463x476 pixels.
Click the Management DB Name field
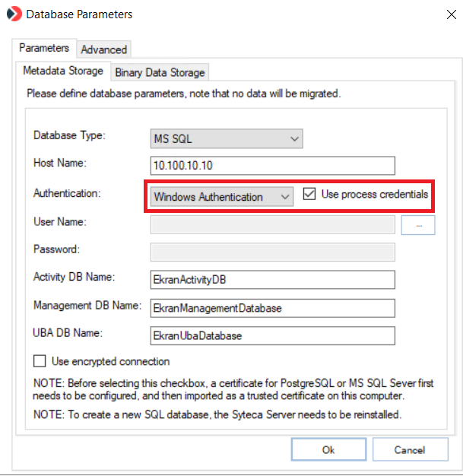click(x=274, y=308)
